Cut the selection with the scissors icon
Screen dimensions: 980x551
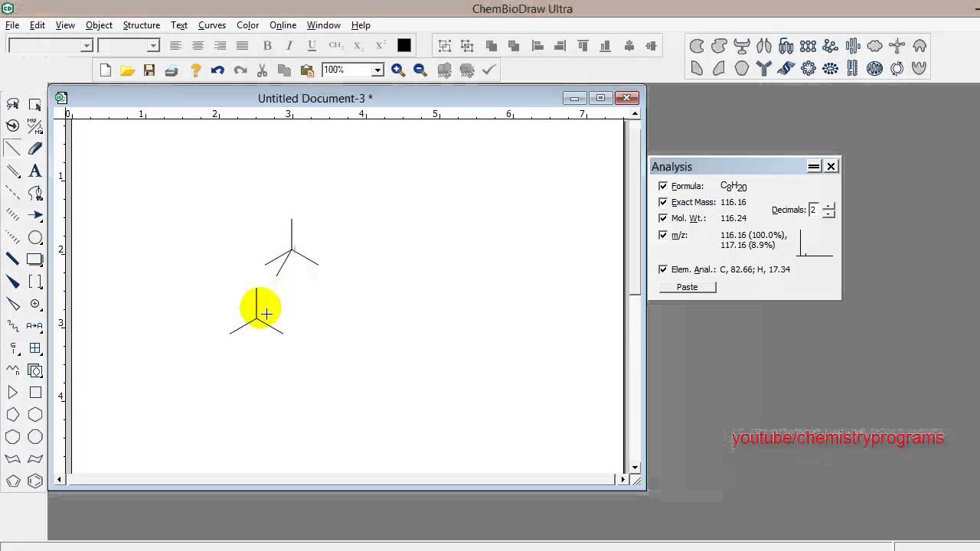pyautogui.click(x=263, y=70)
